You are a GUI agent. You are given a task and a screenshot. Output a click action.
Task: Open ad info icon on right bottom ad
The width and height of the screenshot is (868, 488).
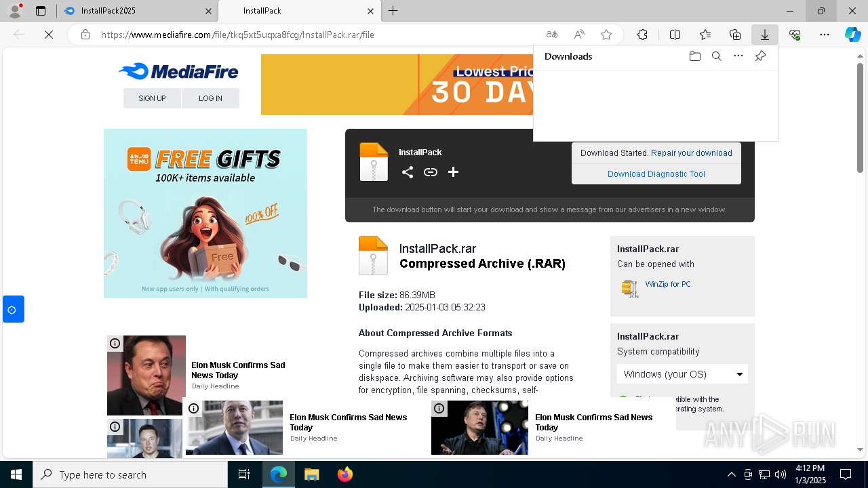[439, 409]
